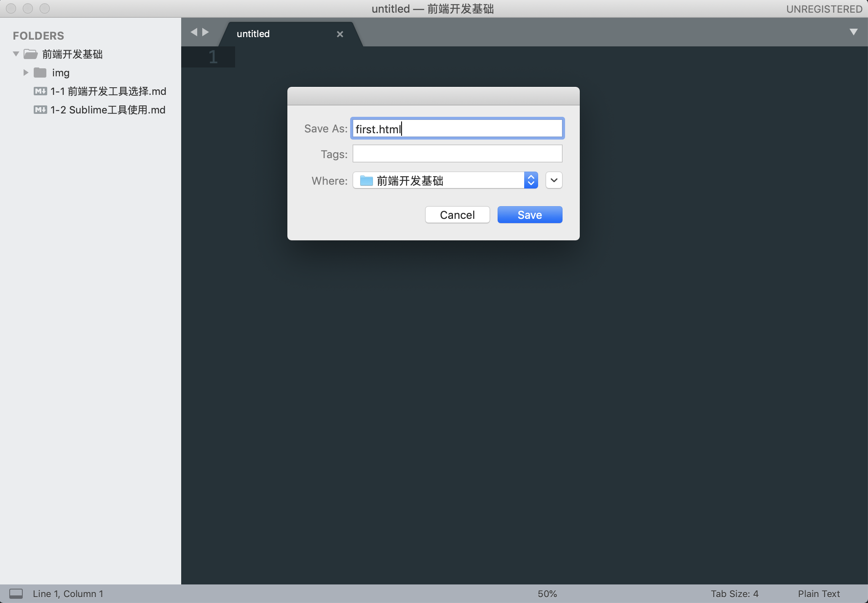Click the back navigation arrow in tab bar
The width and height of the screenshot is (868, 603).
[194, 32]
